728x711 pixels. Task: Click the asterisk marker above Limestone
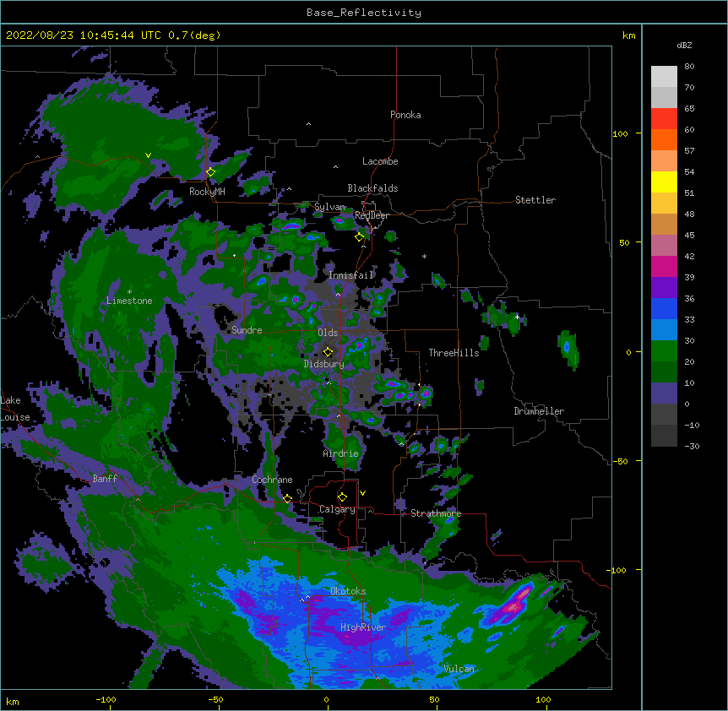[129, 292]
